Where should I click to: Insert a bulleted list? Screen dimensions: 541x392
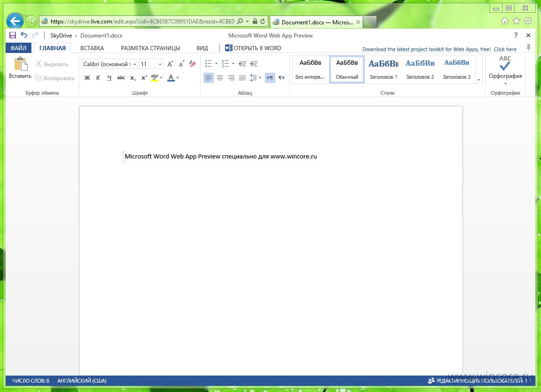[209, 63]
